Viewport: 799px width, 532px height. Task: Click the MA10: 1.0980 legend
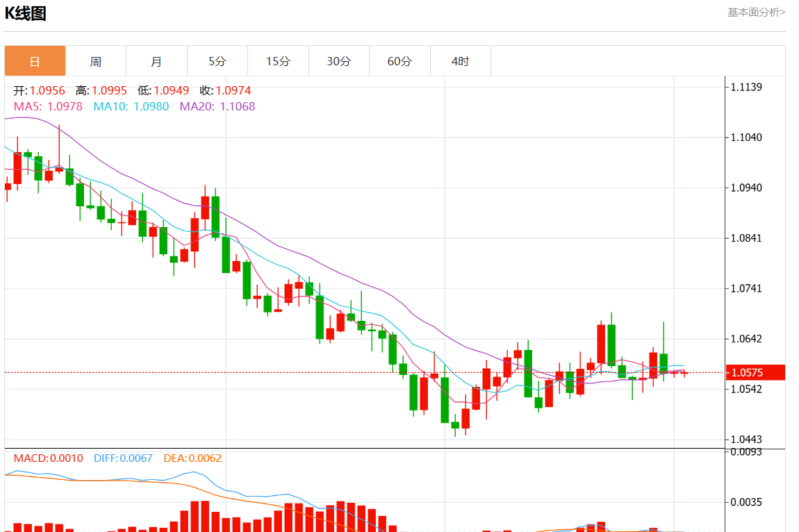(131, 106)
